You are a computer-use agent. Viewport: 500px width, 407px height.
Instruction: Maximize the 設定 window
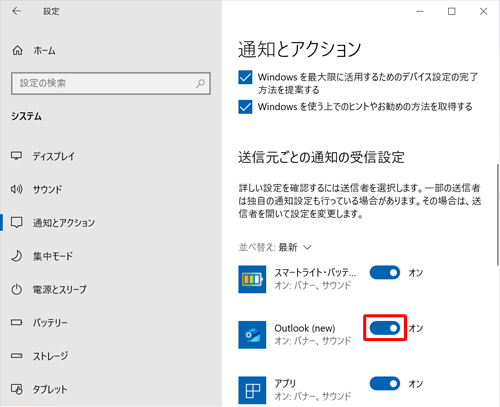[x=451, y=11]
